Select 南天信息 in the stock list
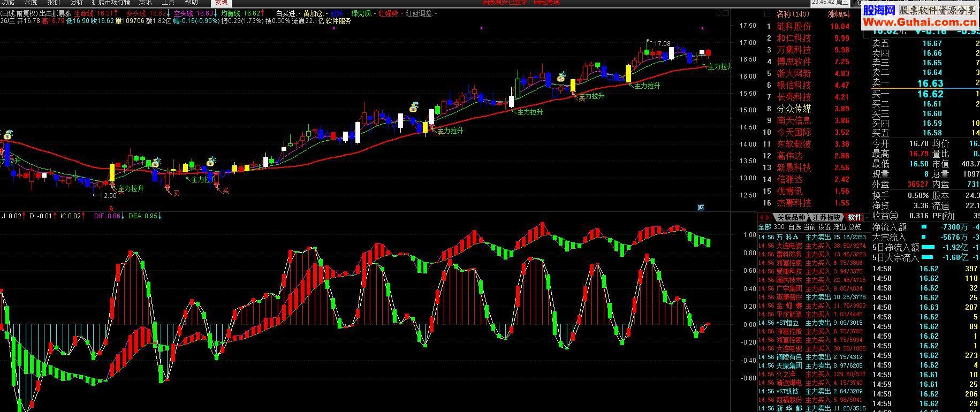Image resolution: width=980 pixels, height=412 pixels. pos(794,120)
